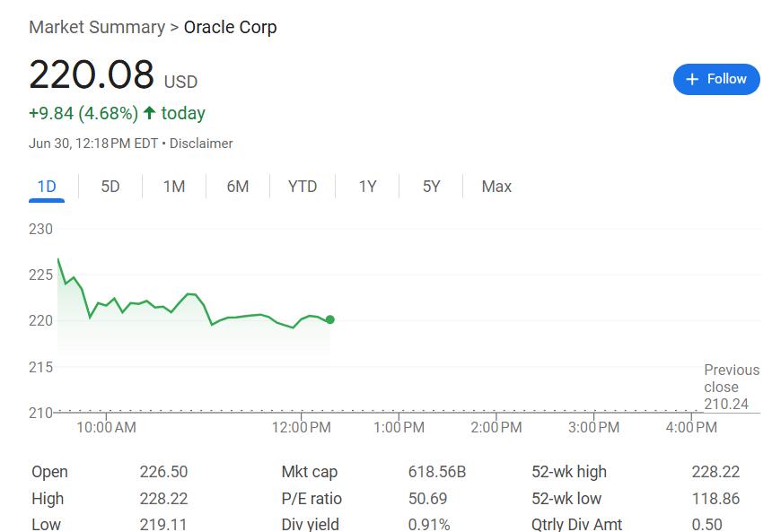Switch to the 5D chart tab
772x532 pixels.
110,187
